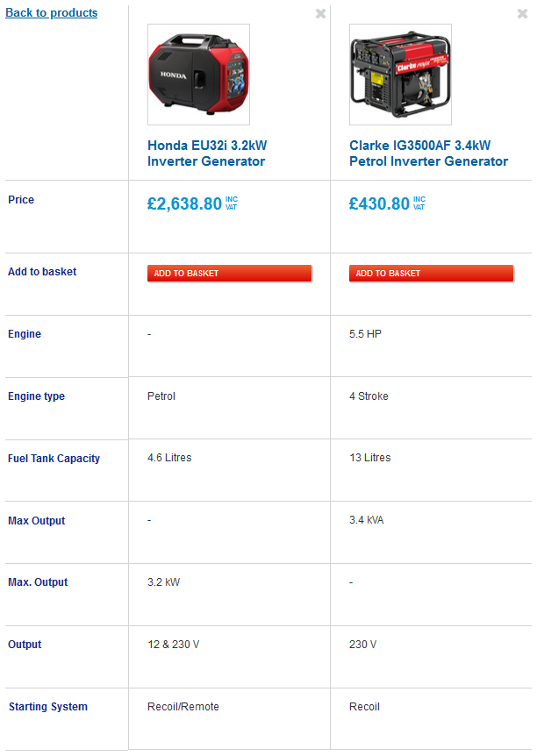Click the 13 Litres fuel tank value
The width and height of the screenshot is (551, 756).
(370, 458)
